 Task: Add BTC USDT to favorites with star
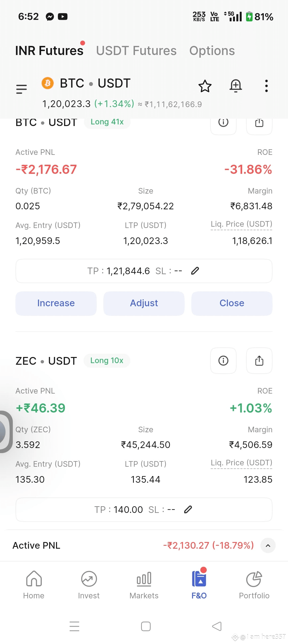205,86
